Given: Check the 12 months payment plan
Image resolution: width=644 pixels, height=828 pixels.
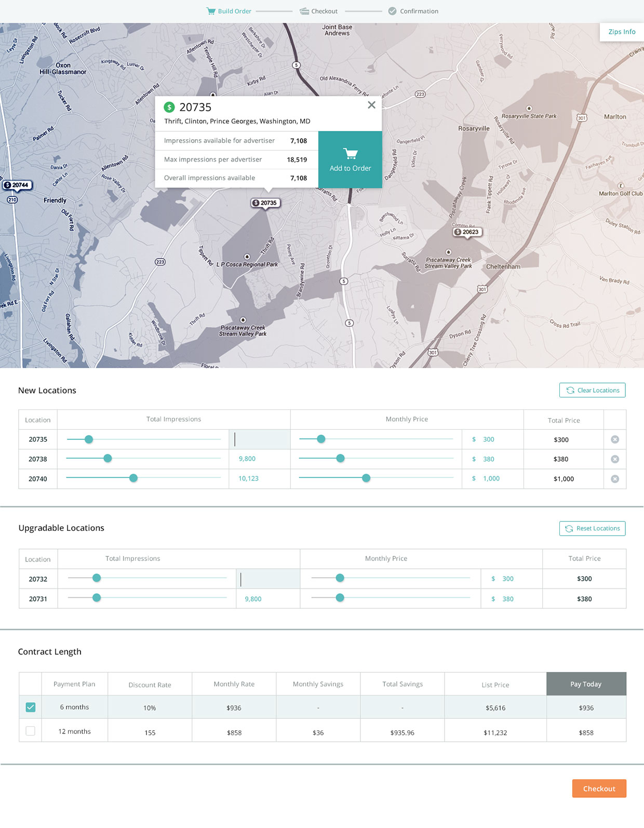Looking at the screenshot, I should (x=31, y=731).
